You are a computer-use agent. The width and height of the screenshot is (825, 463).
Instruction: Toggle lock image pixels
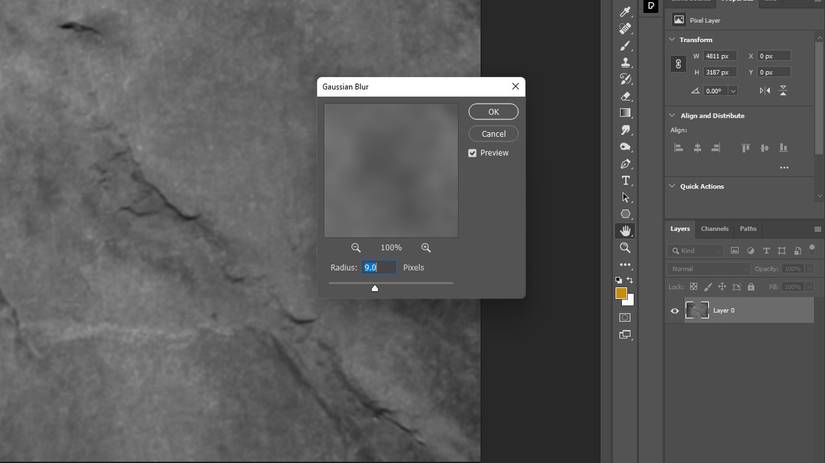(x=708, y=287)
